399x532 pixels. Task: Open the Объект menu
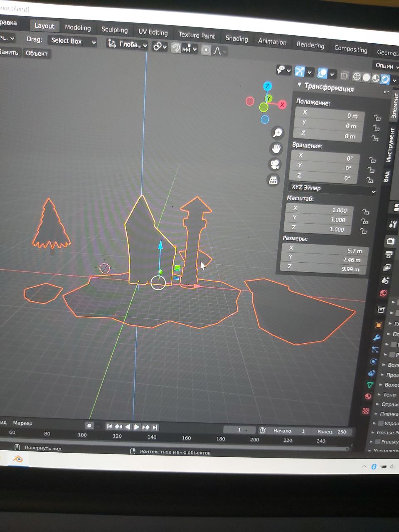pos(37,53)
